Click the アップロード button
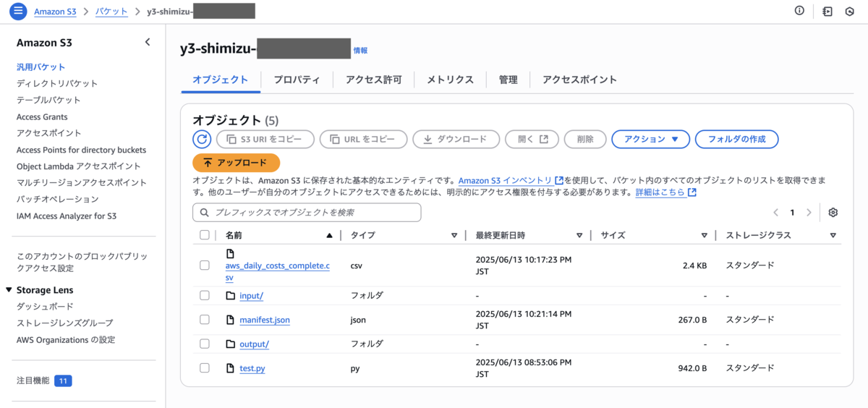868x408 pixels. pyautogui.click(x=236, y=163)
